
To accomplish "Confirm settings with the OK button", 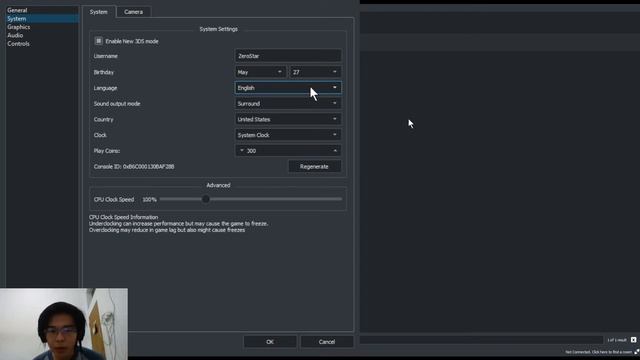I will coord(270,342).
